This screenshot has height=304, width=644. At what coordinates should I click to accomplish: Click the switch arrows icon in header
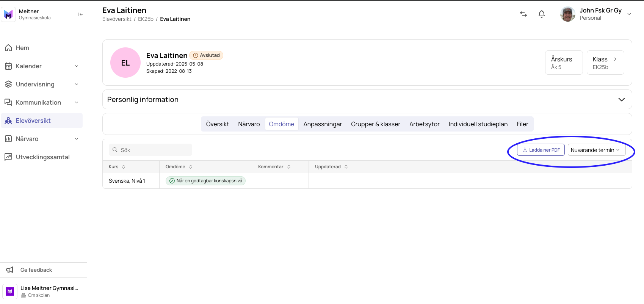(x=523, y=14)
